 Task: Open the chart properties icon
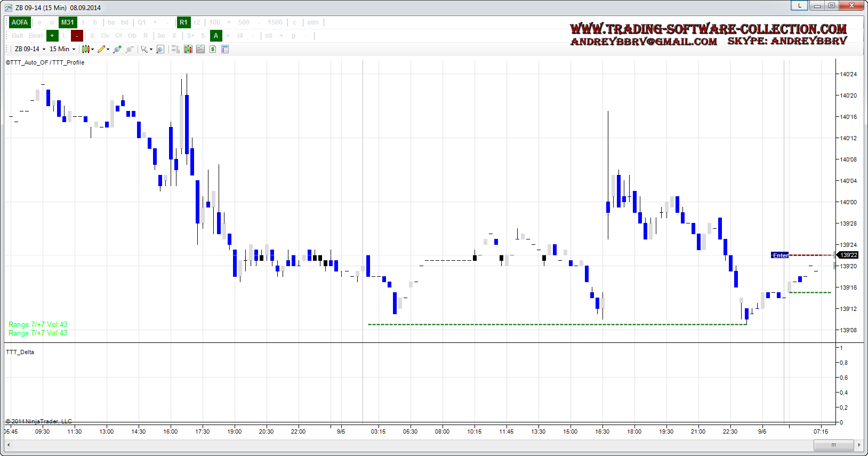[225, 49]
